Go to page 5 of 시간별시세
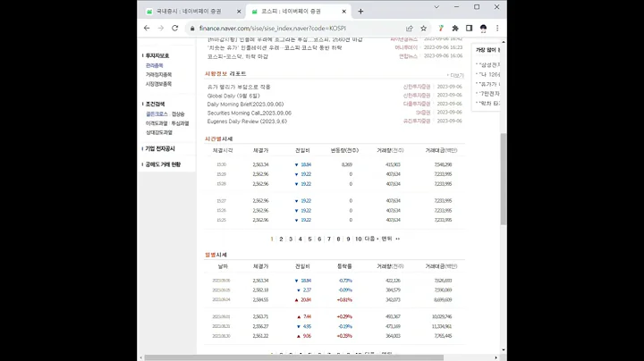Screen dimensions: 644x361 [309, 239]
